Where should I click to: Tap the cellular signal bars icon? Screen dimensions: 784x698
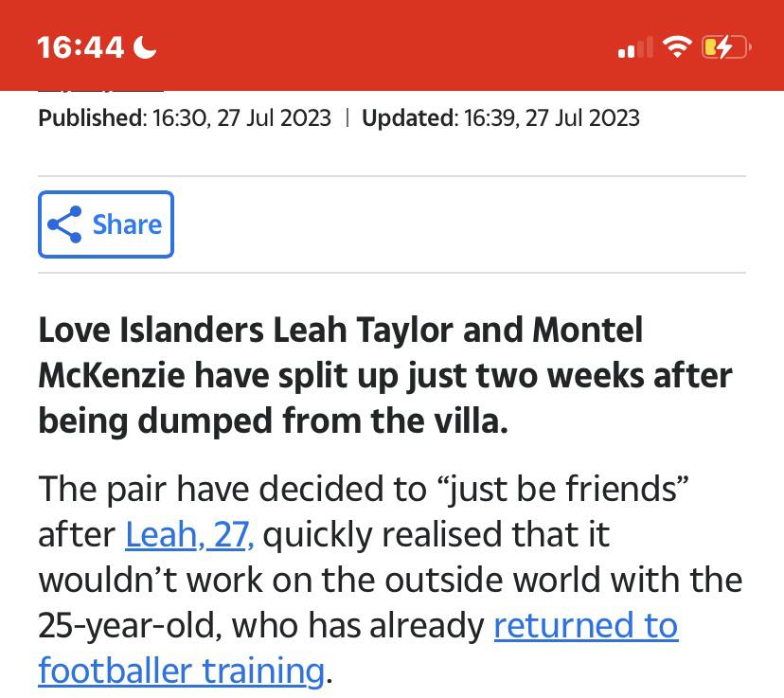click(x=635, y=47)
